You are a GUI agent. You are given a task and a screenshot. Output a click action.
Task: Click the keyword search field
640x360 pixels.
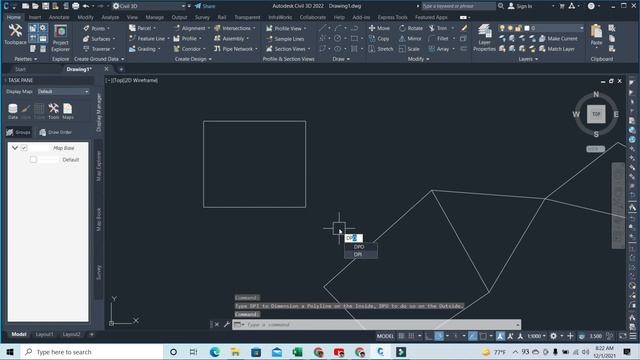point(459,6)
